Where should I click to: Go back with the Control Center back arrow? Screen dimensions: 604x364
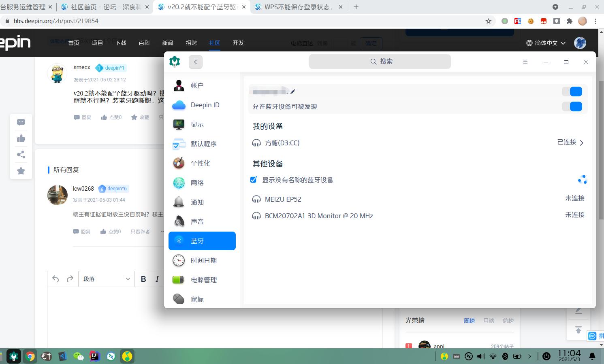click(195, 62)
